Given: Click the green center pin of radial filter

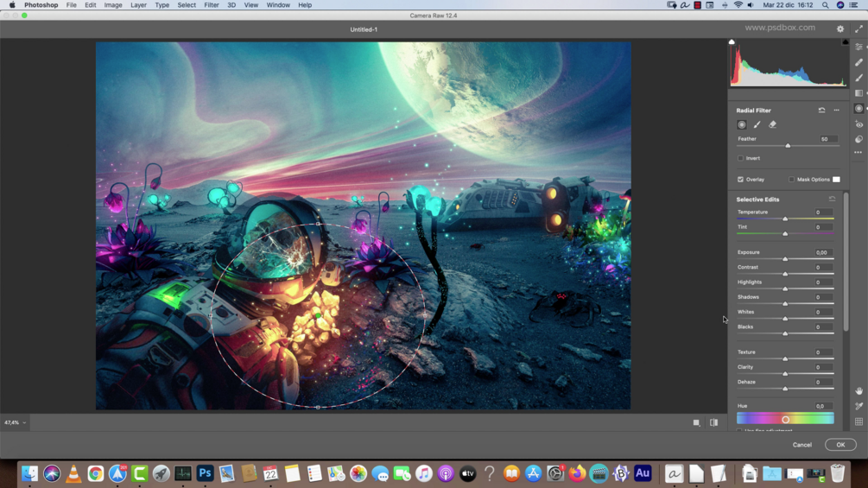Looking at the screenshot, I should 318,315.
